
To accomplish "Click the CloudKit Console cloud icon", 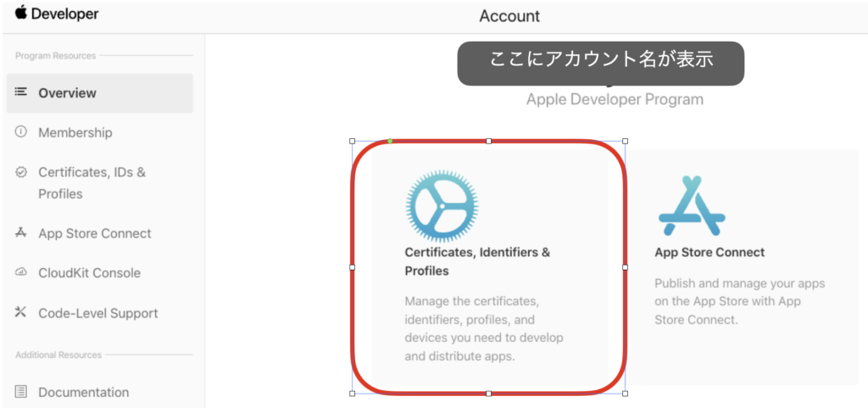I will click(21, 273).
